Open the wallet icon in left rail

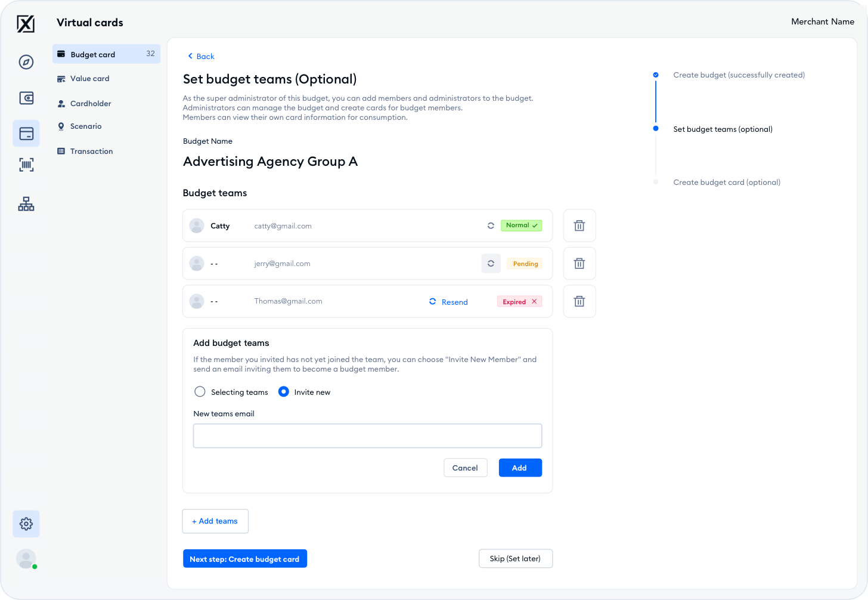26,98
